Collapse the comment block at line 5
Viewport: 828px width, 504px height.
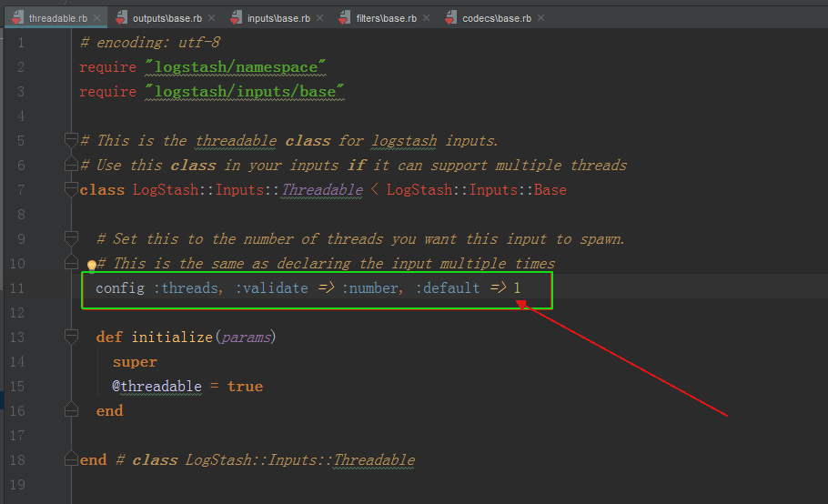(71, 140)
